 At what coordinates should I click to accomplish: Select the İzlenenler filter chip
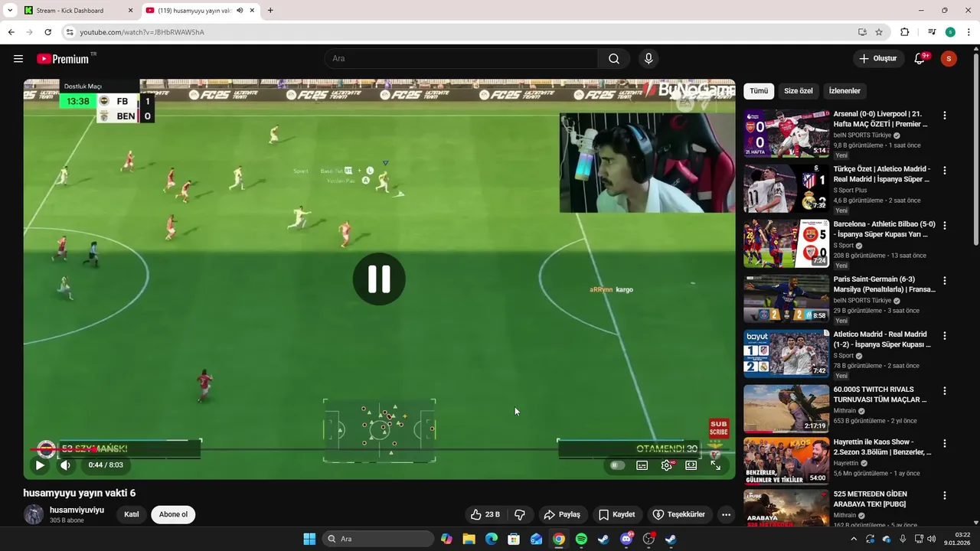coord(844,90)
